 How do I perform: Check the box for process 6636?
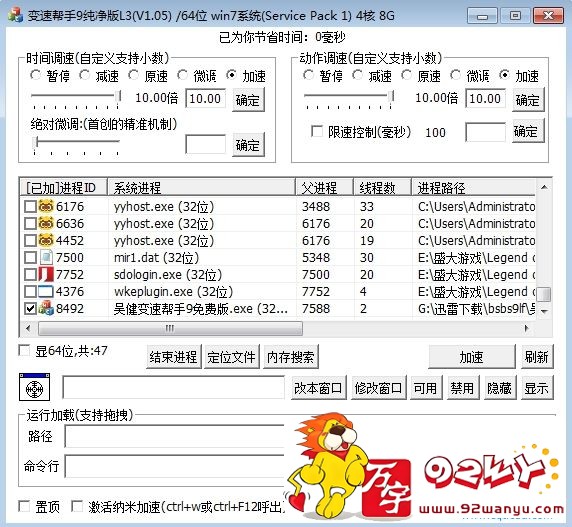coord(30,224)
